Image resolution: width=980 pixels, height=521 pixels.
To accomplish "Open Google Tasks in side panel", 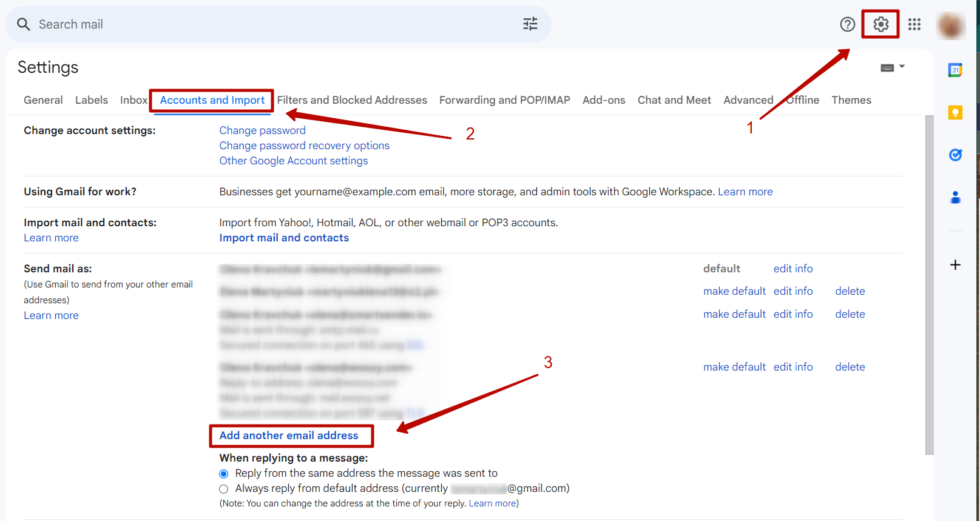I will point(955,155).
